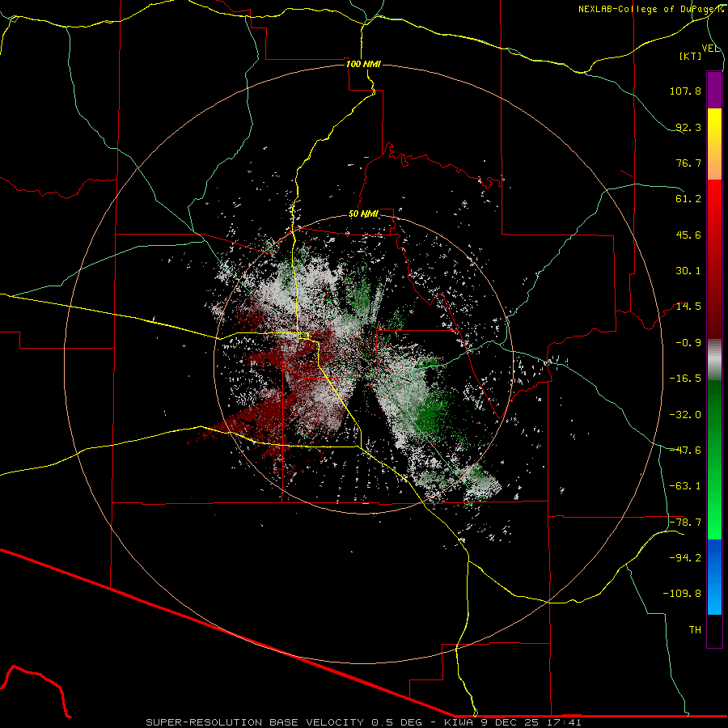Click the TH legend label
This screenshot has width=728, height=728.
click(x=695, y=630)
